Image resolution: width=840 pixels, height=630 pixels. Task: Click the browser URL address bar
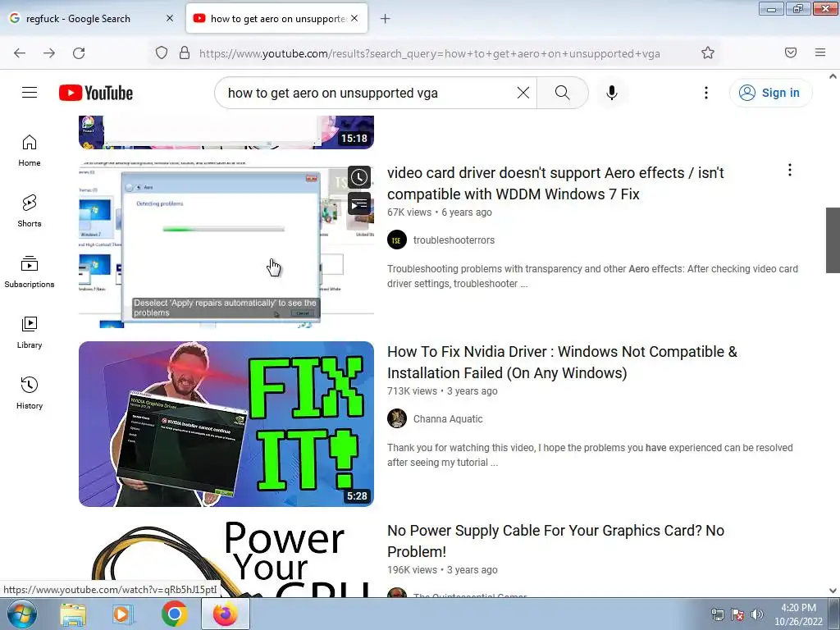(428, 53)
